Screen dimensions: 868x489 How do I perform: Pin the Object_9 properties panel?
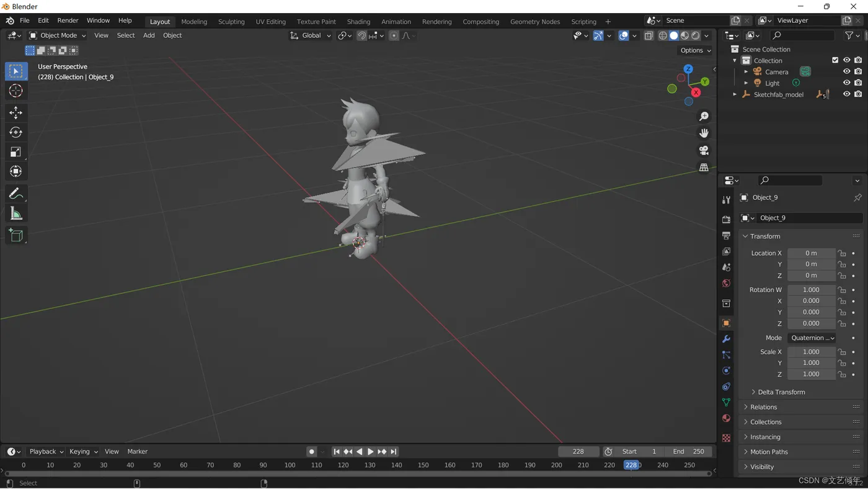click(857, 197)
